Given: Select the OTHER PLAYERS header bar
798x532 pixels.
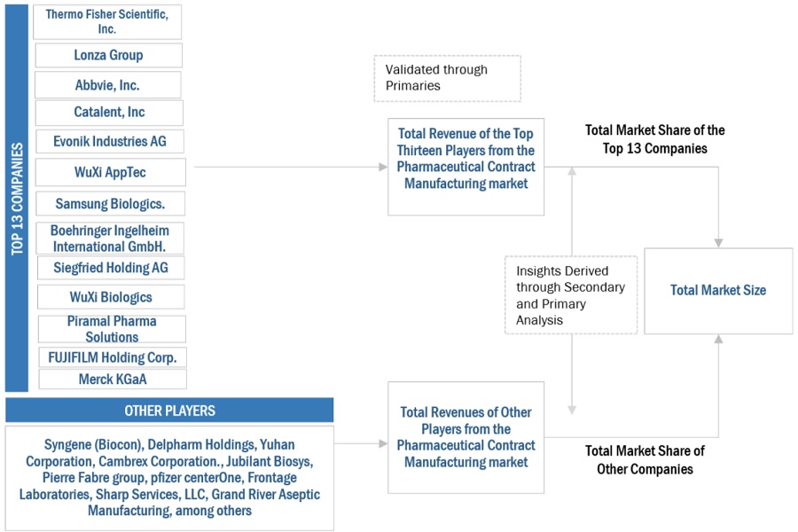Looking at the screenshot, I should (x=169, y=411).
